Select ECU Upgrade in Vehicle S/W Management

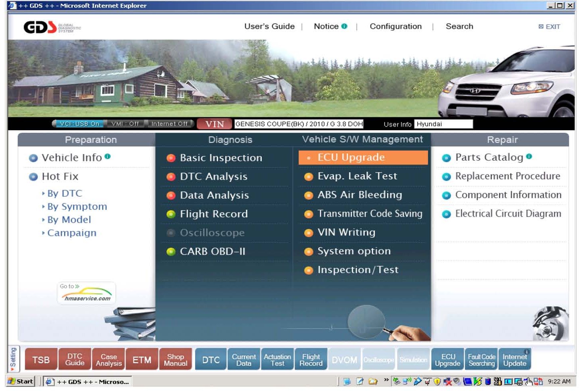point(363,157)
